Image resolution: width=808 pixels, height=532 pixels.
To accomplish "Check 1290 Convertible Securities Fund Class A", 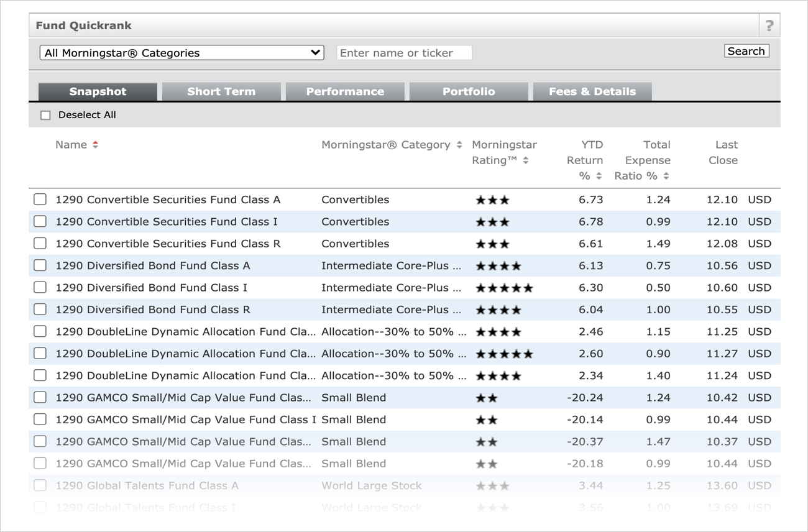I will pos(40,199).
